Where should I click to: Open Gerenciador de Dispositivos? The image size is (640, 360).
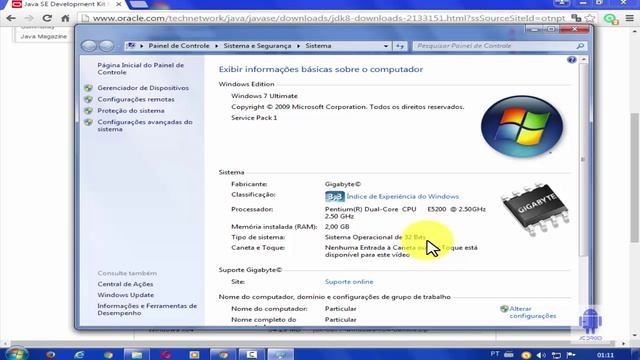coord(143,88)
